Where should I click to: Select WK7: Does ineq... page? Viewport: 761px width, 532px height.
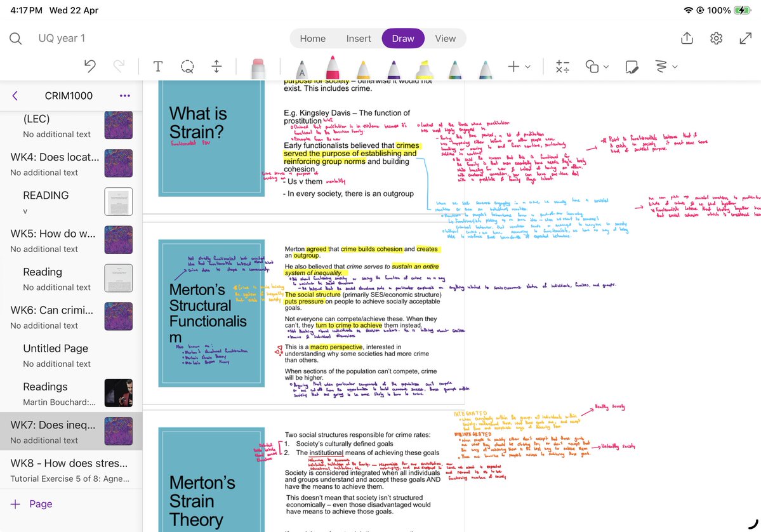point(71,432)
